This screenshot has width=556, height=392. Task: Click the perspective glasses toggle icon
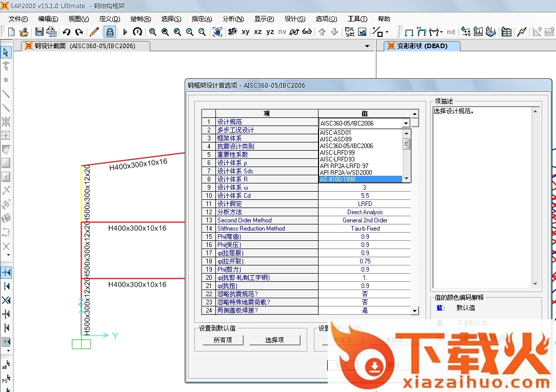pyautogui.click(x=307, y=32)
